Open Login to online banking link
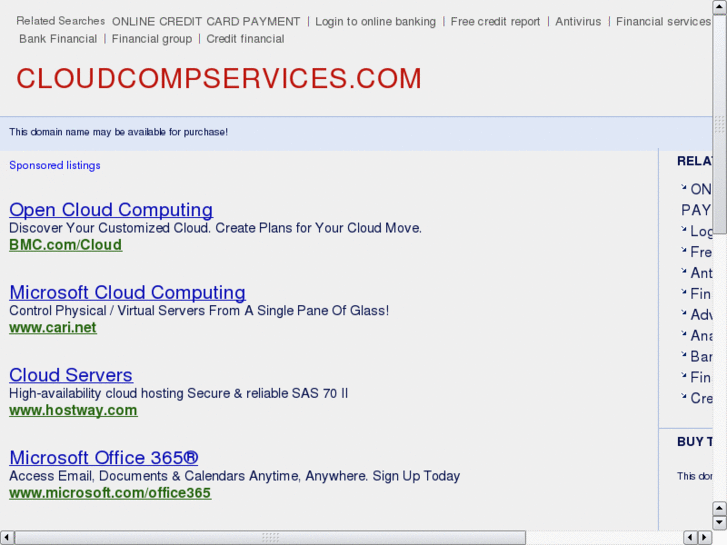The image size is (727, 545). (x=376, y=22)
